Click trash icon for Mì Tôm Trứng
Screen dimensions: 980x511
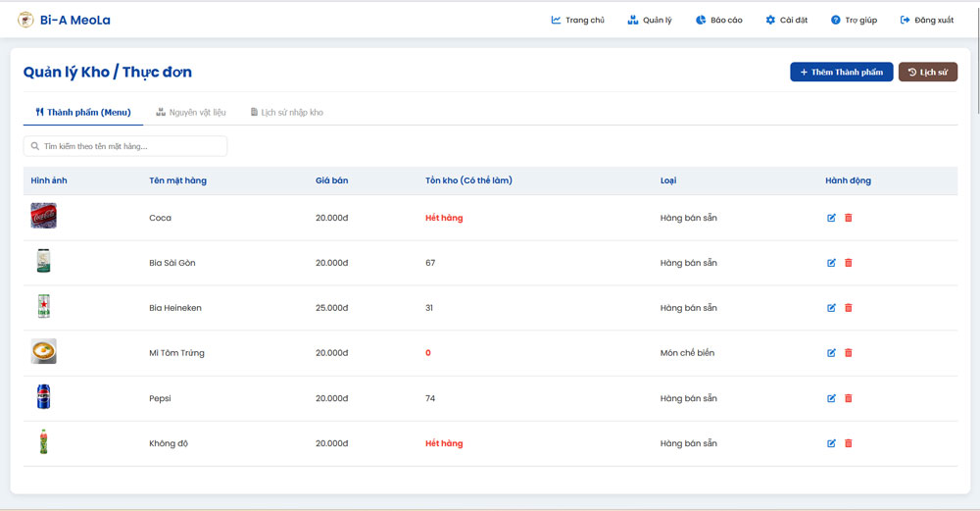point(849,353)
